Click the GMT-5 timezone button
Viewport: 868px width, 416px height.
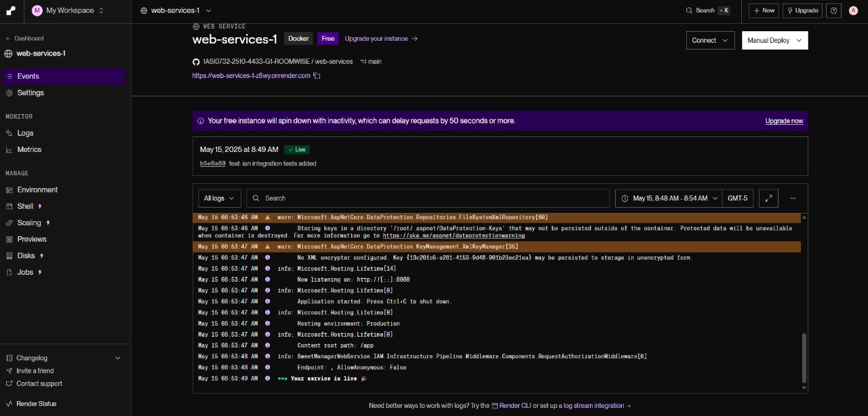737,198
